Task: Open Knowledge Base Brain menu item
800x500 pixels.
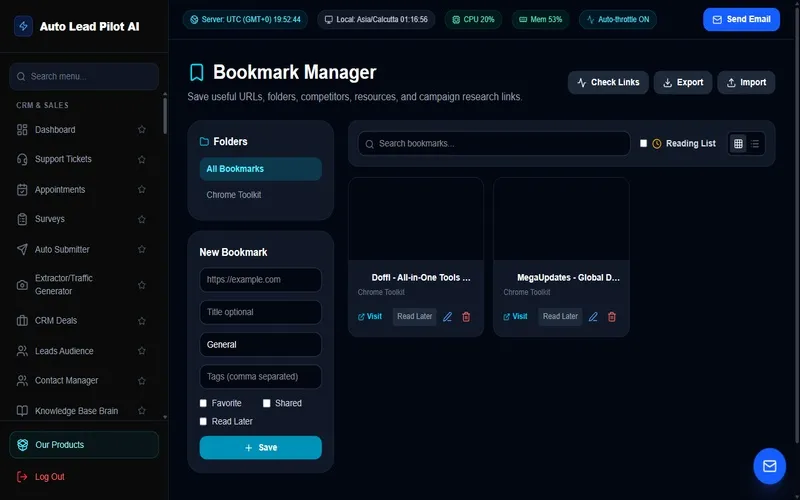Action: coord(77,411)
